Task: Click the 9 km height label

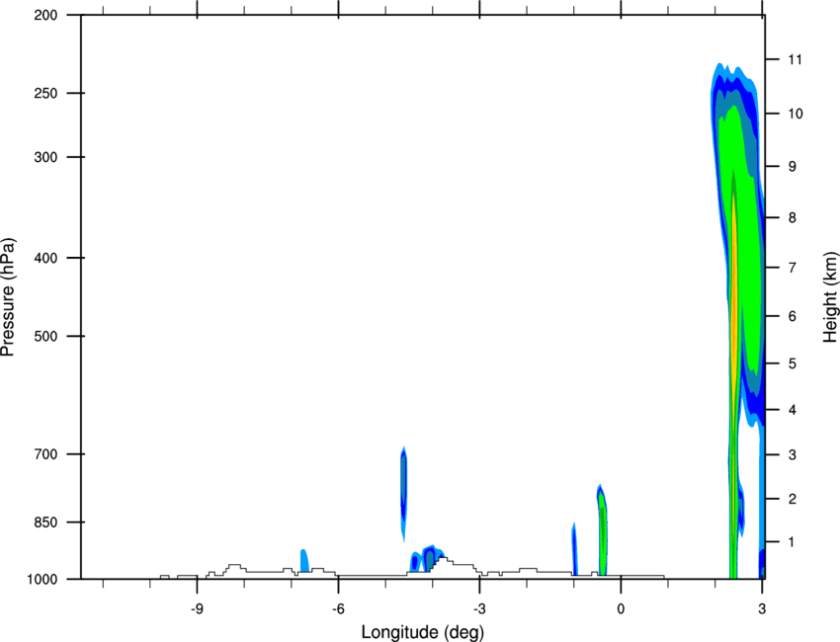Action: [x=792, y=167]
